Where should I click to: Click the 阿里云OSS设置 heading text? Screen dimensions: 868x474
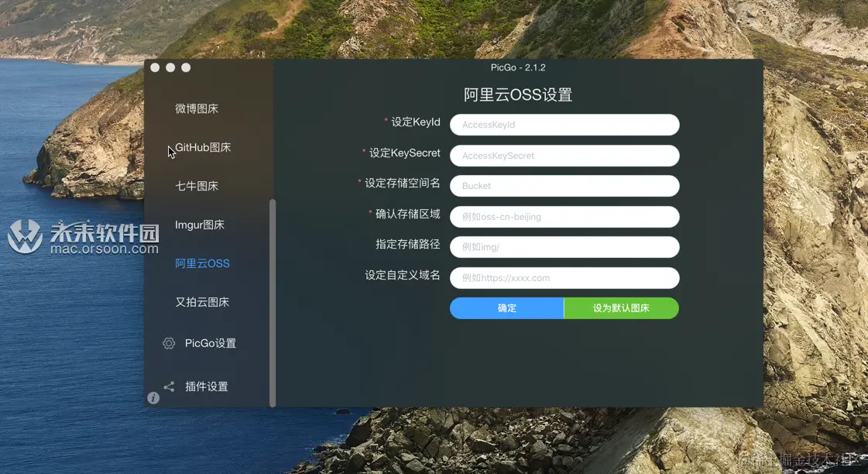click(x=518, y=94)
